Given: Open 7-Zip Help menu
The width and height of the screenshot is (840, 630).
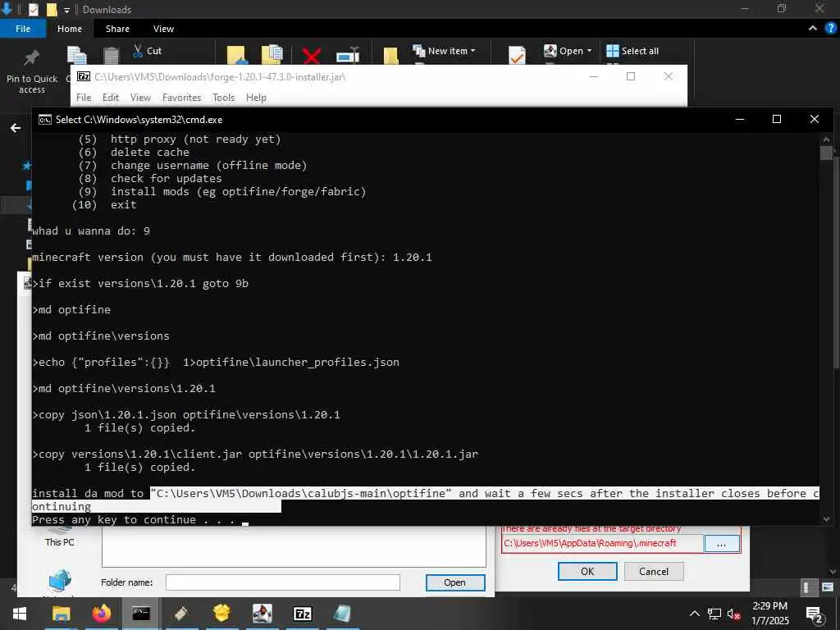Looking at the screenshot, I should pyautogui.click(x=256, y=98).
